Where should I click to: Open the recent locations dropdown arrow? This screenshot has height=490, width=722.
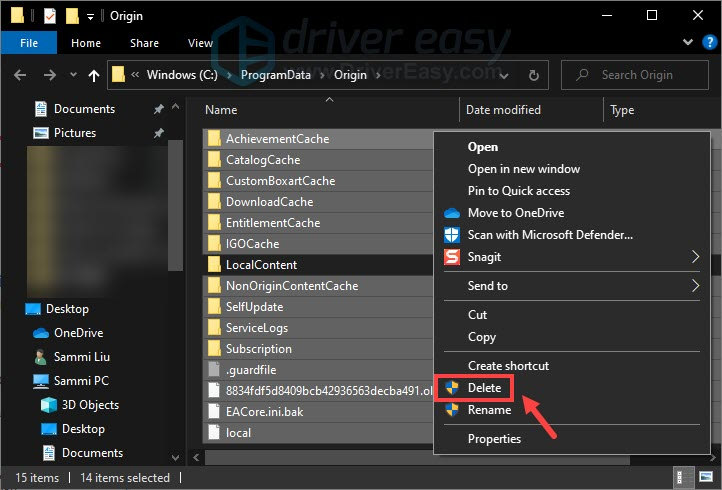pyautogui.click(x=73, y=74)
